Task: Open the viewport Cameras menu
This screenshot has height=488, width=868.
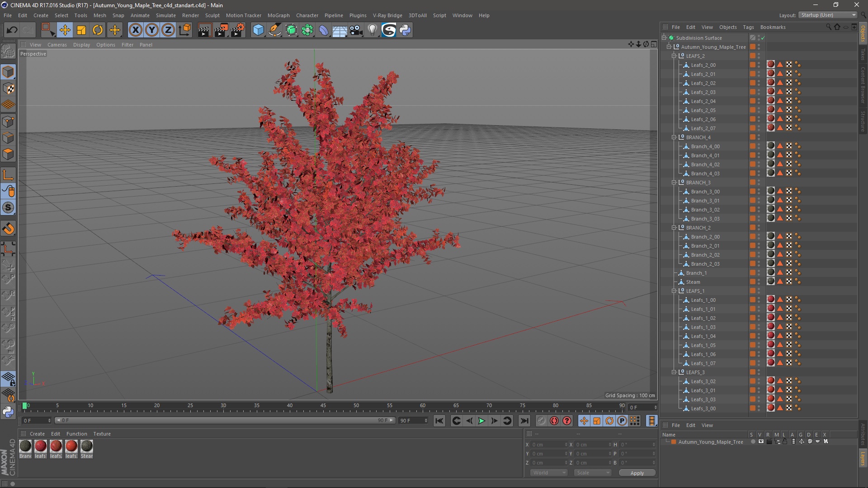Action: tap(57, 45)
